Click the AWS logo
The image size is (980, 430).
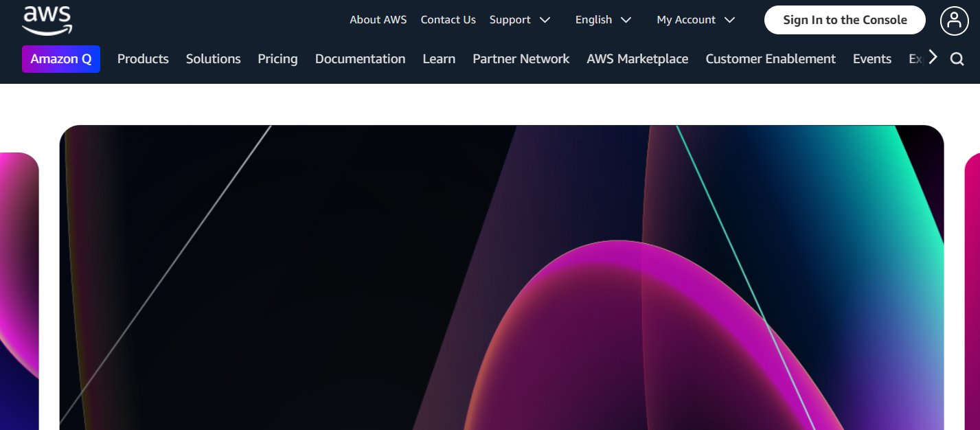[47, 21]
